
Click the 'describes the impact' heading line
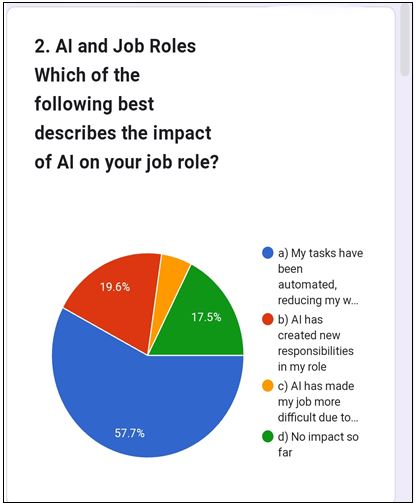pyautogui.click(x=123, y=133)
